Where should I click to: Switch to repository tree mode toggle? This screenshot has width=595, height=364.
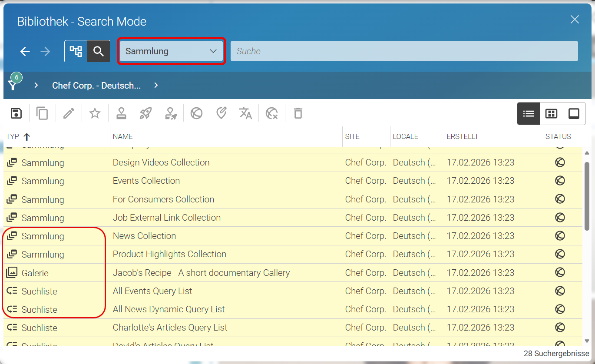(76, 51)
